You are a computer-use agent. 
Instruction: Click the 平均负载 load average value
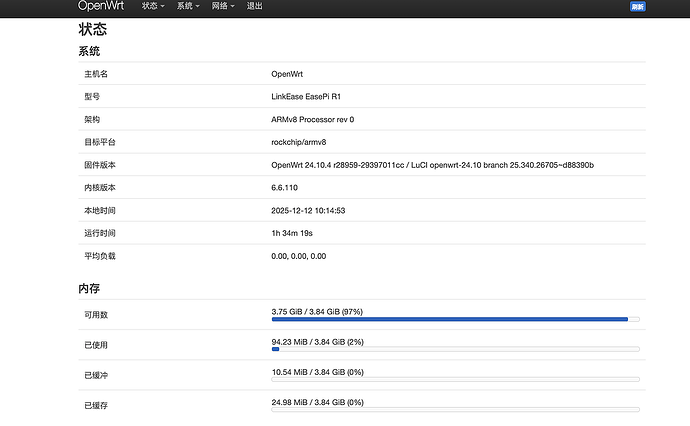click(298, 256)
